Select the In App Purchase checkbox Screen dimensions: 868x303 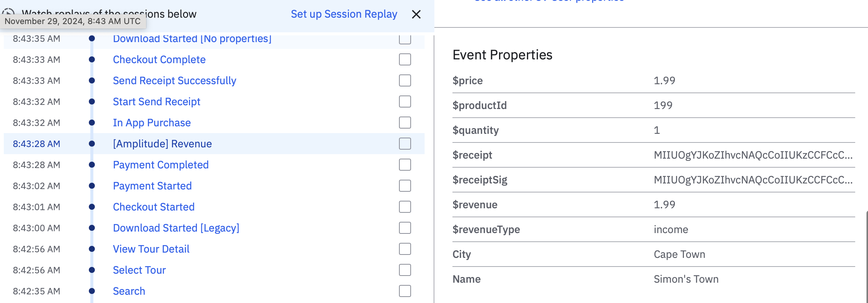pyautogui.click(x=405, y=123)
